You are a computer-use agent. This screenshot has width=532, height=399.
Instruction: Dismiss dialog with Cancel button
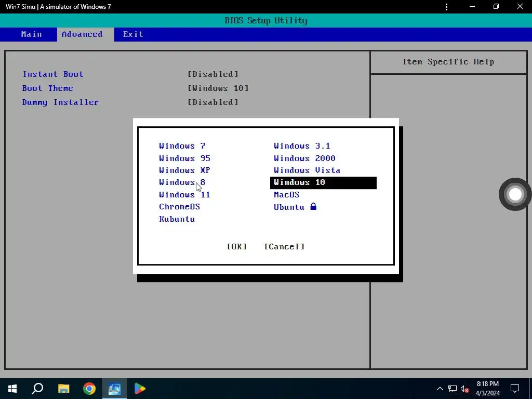coord(284,247)
